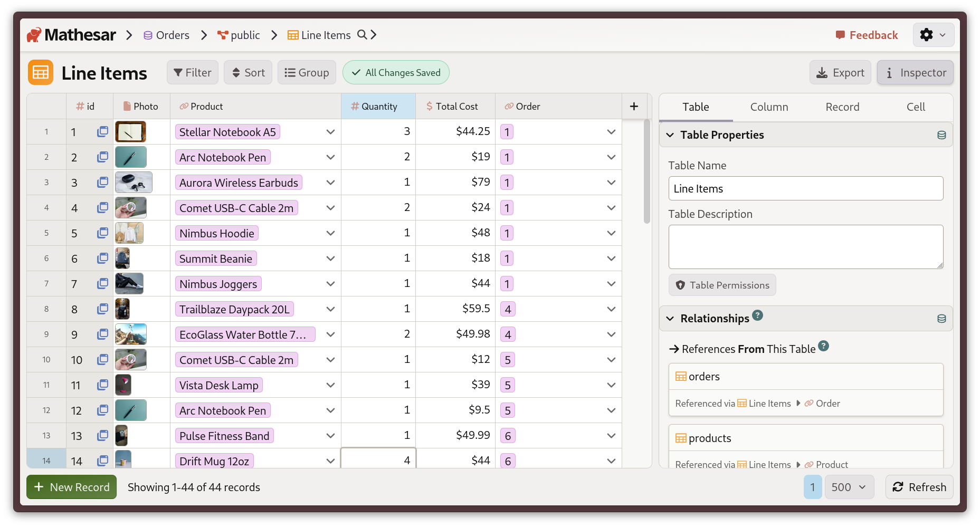This screenshot has height=527, width=980.
Task: Open record 9 using its expand icon
Action: coord(102,334)
